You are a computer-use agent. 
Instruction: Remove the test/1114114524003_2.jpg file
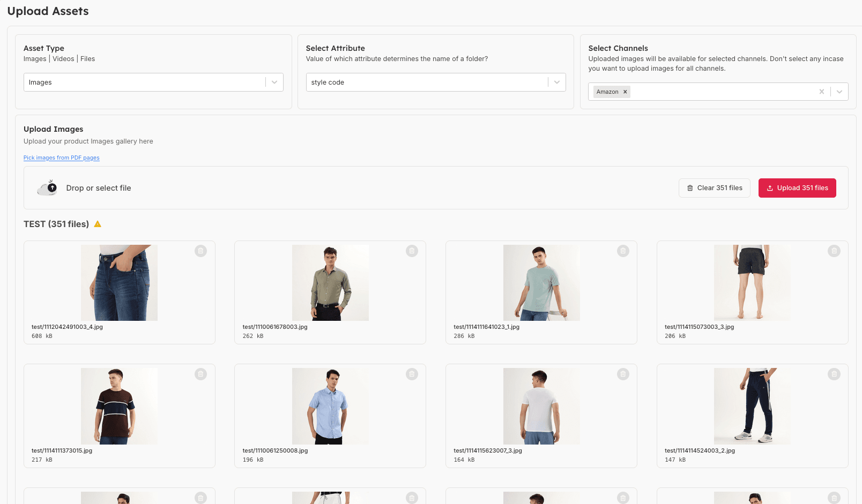coord(834,374)
